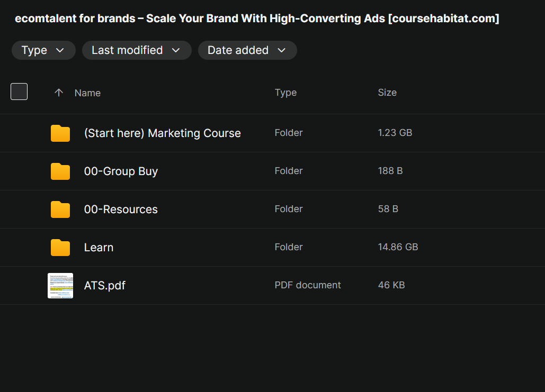Select the 46 KB size value
Screen dimensions: 545x392
click(x=391, y=286)
